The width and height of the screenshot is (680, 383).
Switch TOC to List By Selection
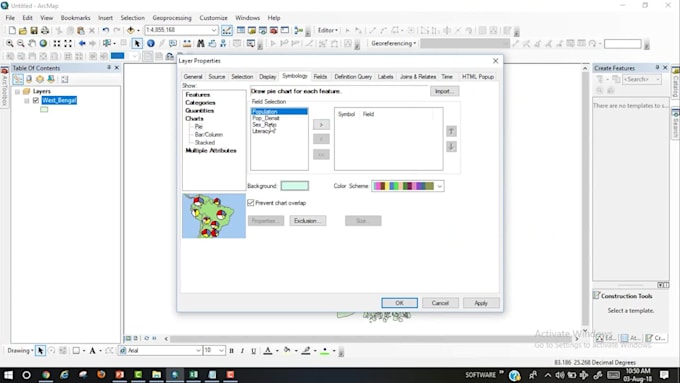tap(51, 79)
